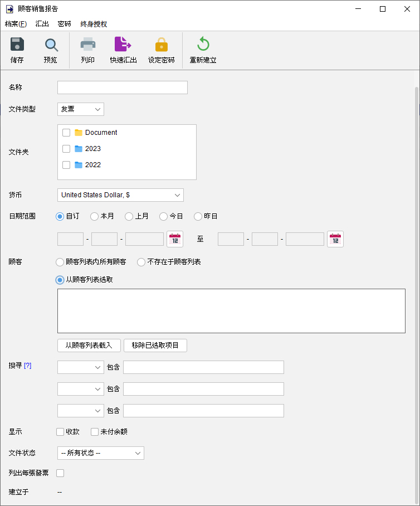420x506 pixels.
Task: Click the end date middle field
Action: point(265,239)
